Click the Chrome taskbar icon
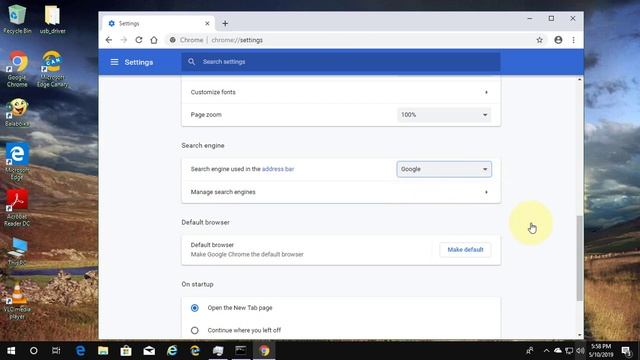The height and width of the screenshot is (360, 640). pos(264,351)
